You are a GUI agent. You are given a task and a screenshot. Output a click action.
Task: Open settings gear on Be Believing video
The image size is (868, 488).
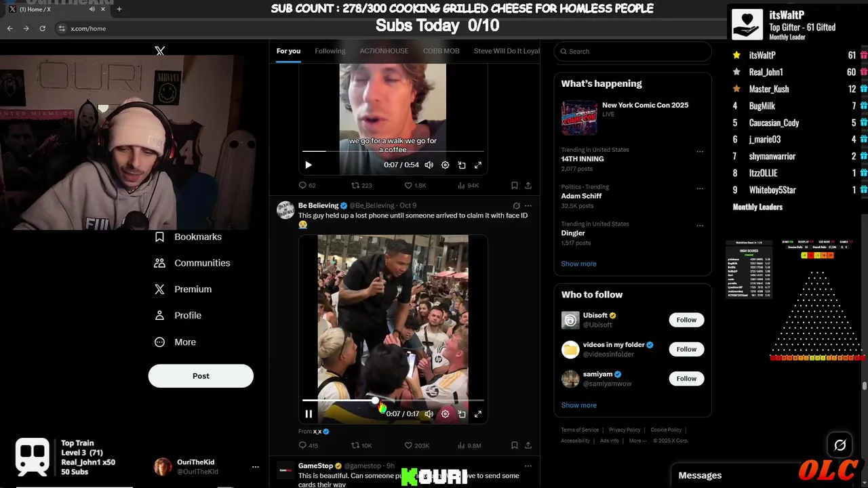pyautogui.click(x=446, y=413)
